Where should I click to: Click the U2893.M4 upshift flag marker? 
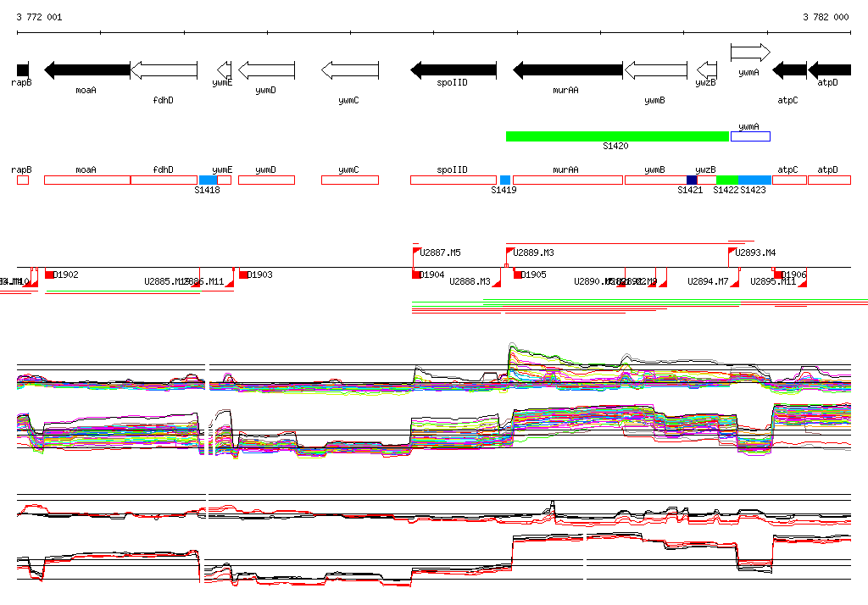(732, 252)
